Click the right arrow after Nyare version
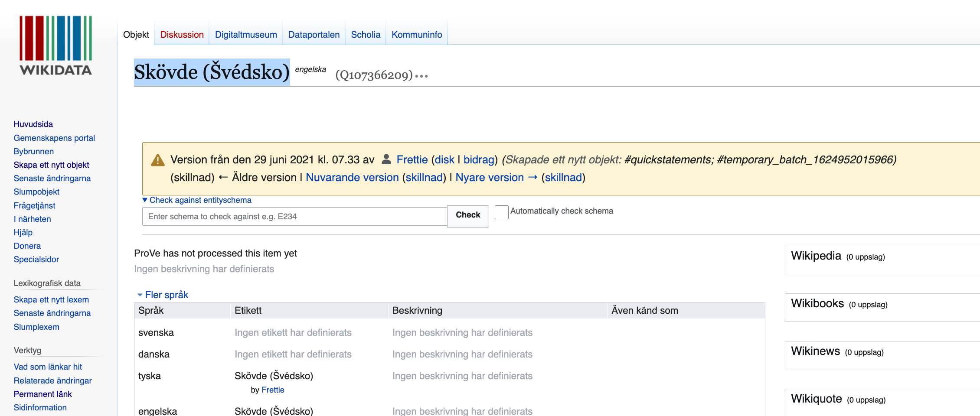980x416 pixels. click(532, 177)
